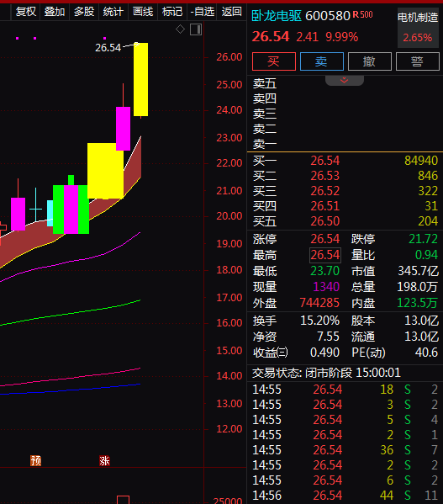
Task: Click 20.00 on the price axis
Action: [229, 215]
